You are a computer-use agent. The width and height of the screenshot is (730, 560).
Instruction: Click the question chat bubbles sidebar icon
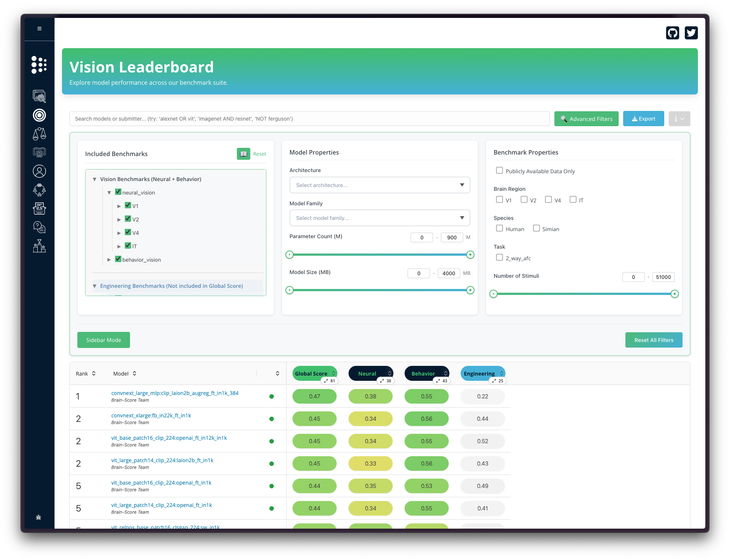click(x=39, y=227)
